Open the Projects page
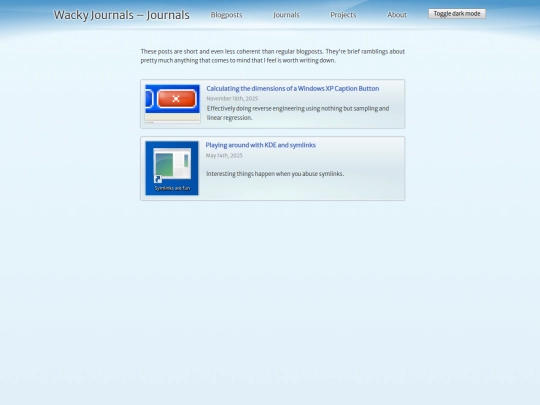This screenshot has height=405, width=540. click(343, 15)
